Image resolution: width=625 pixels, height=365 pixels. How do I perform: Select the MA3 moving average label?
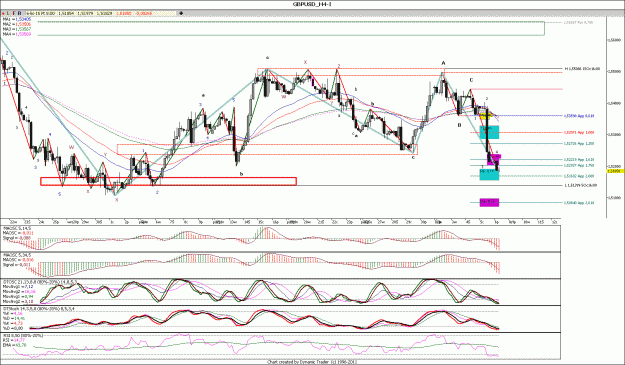(x=17, y=29)
